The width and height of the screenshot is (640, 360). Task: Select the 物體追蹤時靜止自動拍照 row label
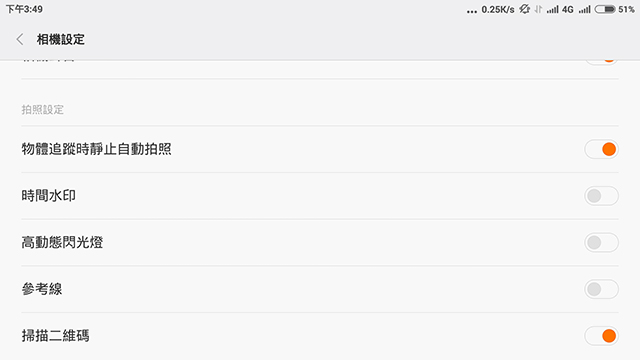[96, 149]
